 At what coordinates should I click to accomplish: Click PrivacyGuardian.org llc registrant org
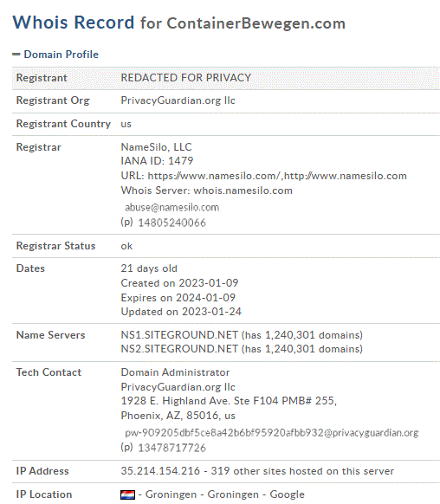178,100
